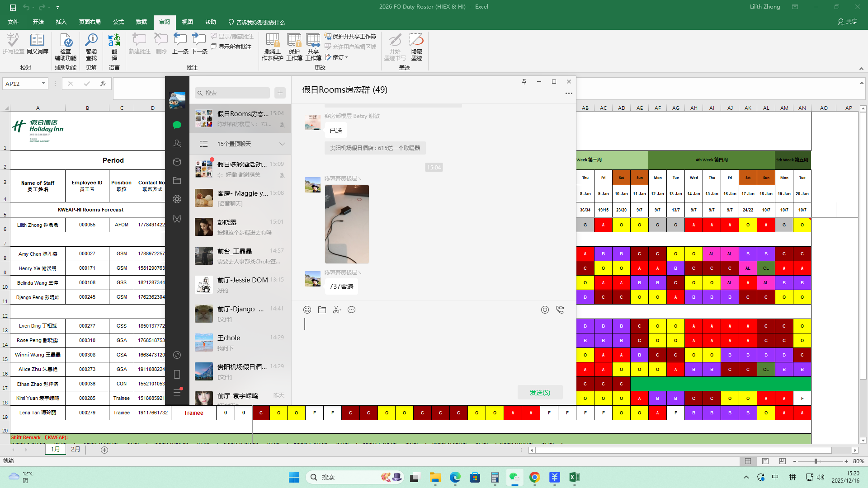Click the screenshot scissors icon in chat
Viewport: 868px width, 488px height.
(x=337, y=310)
